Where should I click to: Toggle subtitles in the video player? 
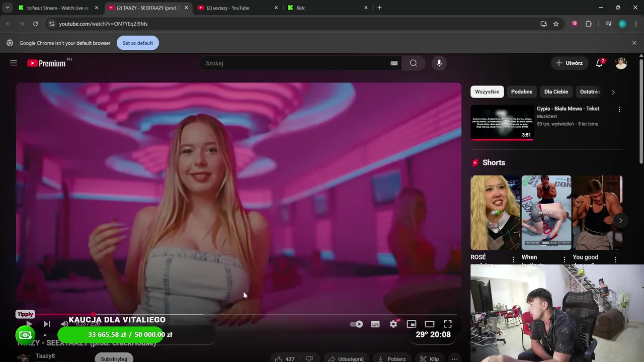pyautogui.click(x=375, y=324)
